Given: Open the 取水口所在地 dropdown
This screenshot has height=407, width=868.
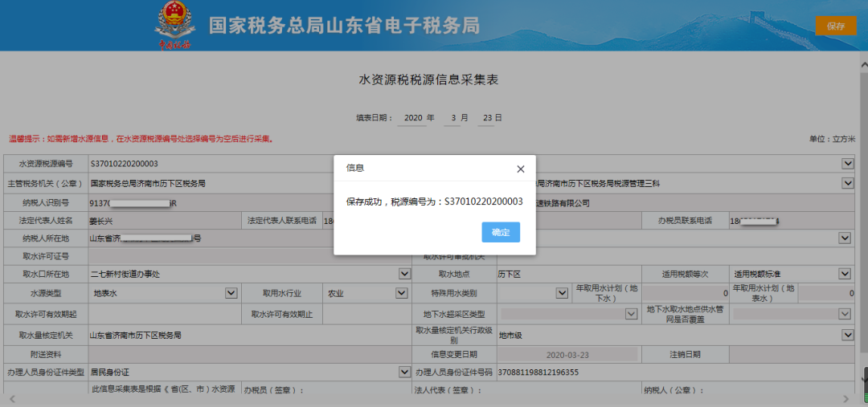Looking at the screenshot, I should coord(404,274).
